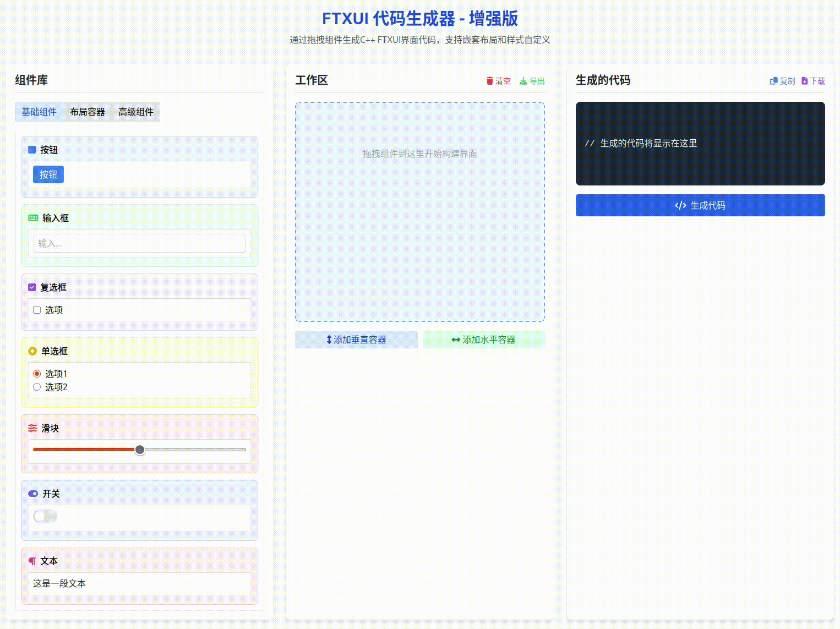Switch to the 基础组件 tab
The height and width of the screenshot is (629, 840).
39,112
